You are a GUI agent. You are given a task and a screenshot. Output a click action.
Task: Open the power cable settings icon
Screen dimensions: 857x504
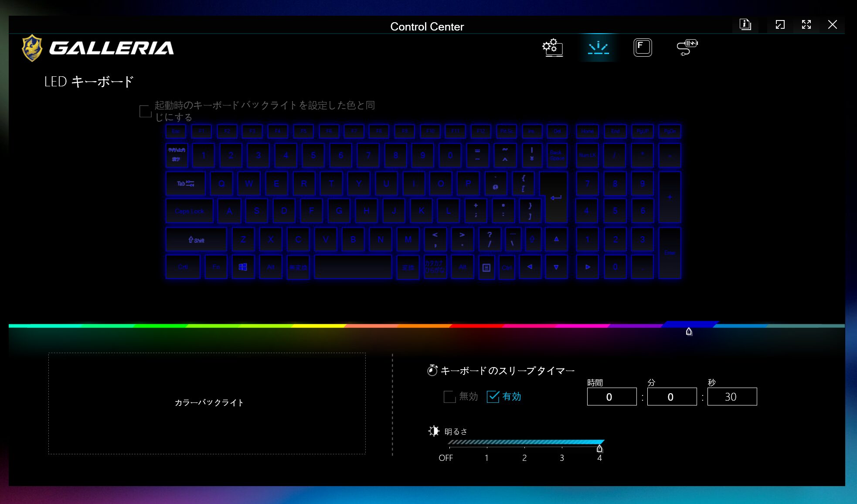click(x=687, y=47)
